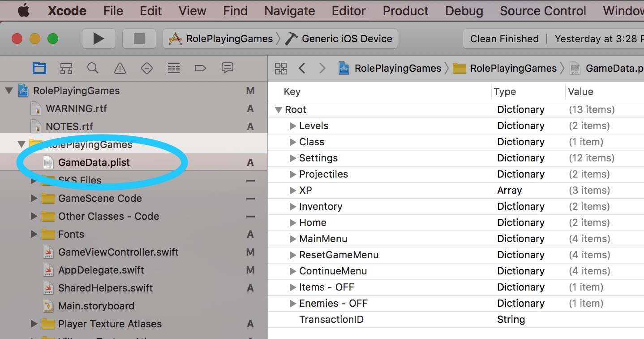The image size is (644, 339).
Task: Click the related items icon in jump bar
Action: [x=280, y=68]
